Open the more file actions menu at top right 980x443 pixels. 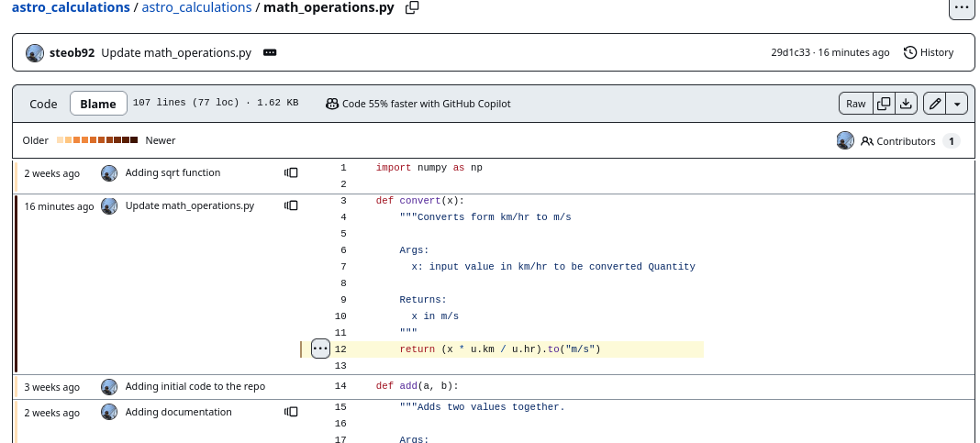tap(962, 7)
